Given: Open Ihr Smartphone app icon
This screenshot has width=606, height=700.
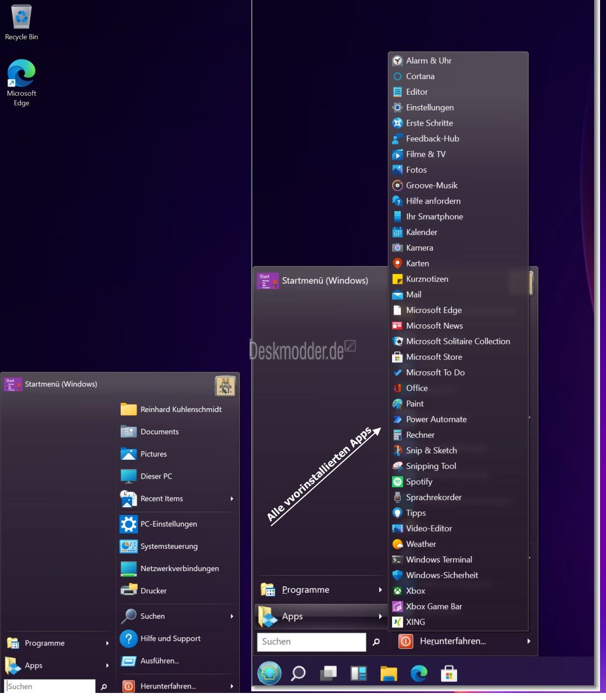Looking at the screenshot, I should (398, 217).
